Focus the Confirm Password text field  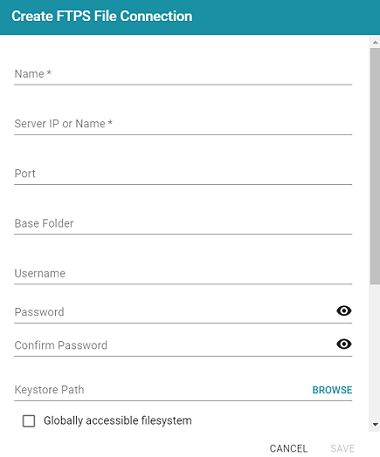click(x=173, y=345)
